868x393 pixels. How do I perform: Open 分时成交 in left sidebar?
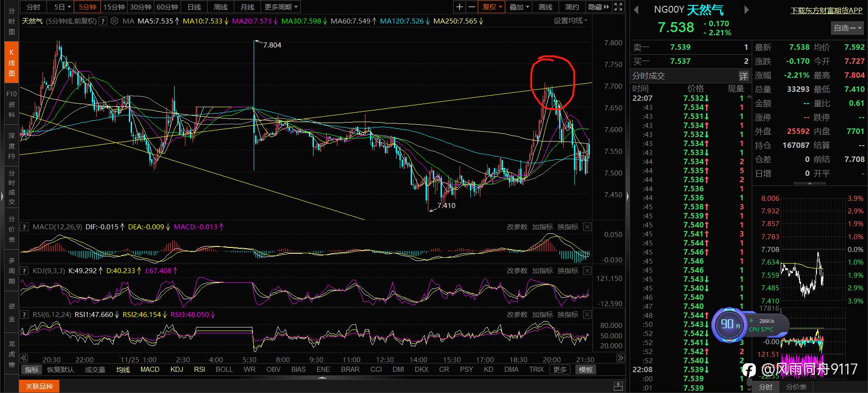pyautogui.click(x=11, y=187)
